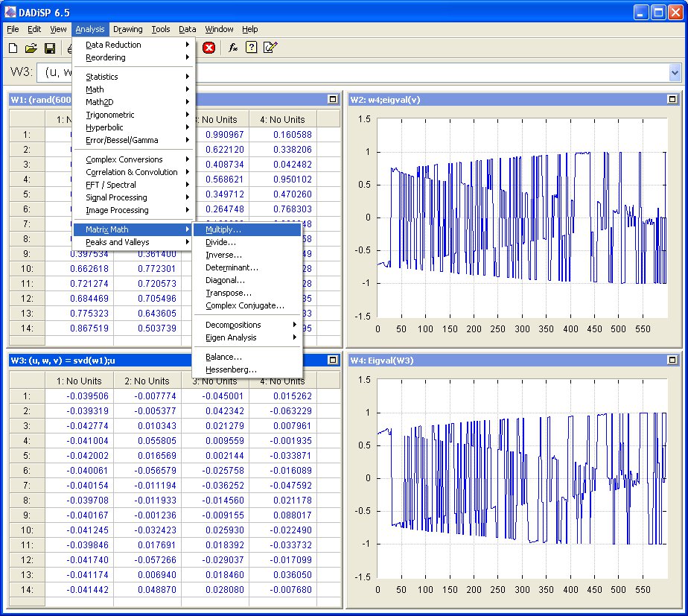
Task: Open the function wizard fx icon
Action: point(233,48)
